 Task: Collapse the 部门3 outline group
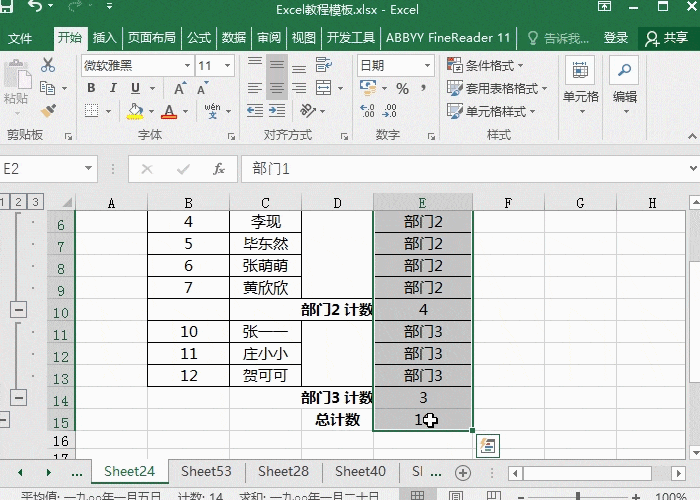18,397
